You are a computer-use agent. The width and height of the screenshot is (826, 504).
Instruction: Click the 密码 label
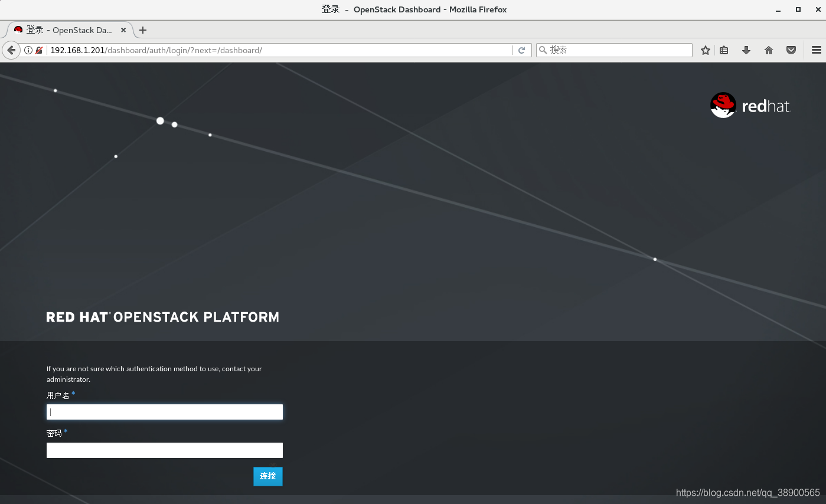[54, 433]
